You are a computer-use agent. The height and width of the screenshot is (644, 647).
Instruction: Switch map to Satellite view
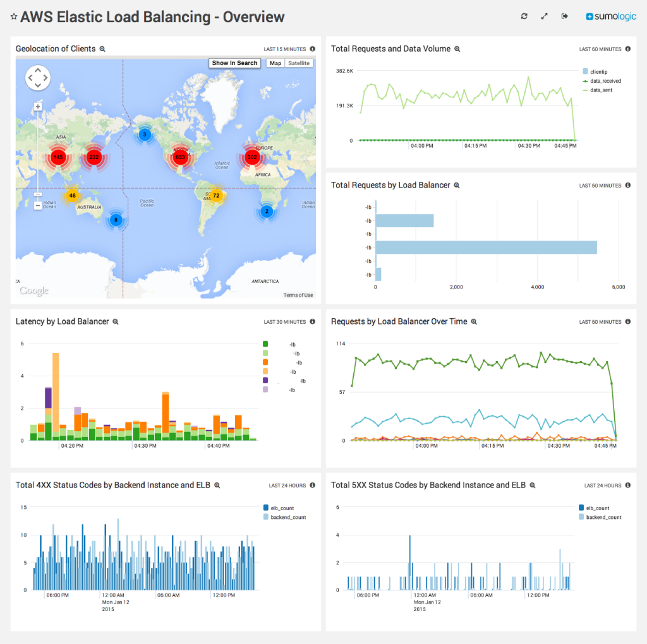click(299, 63)
